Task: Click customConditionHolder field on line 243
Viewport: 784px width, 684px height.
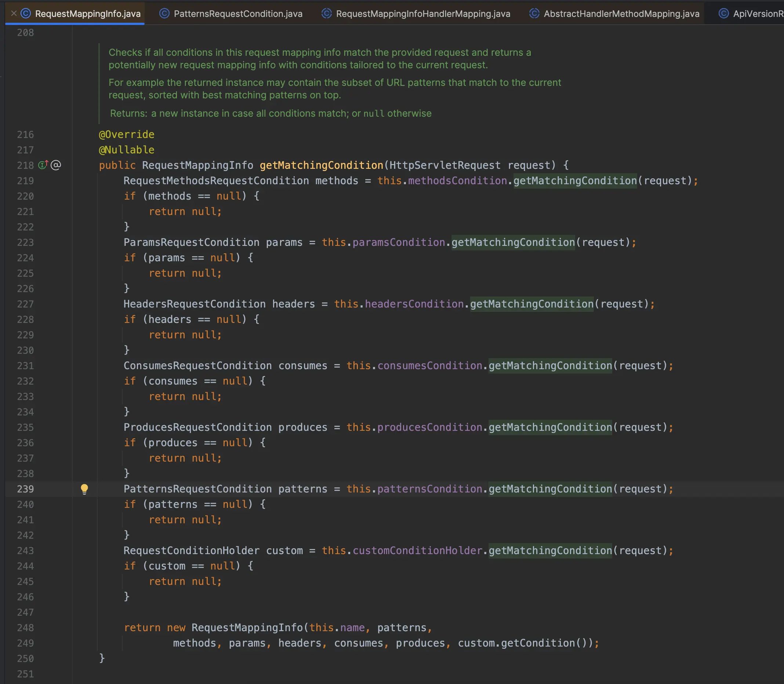Action: point(418,550)
